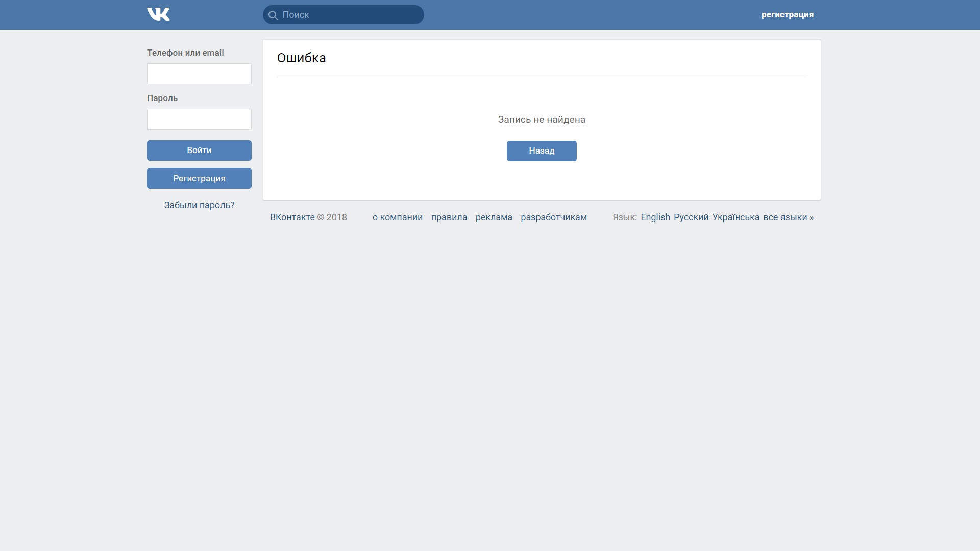The height and width of the screenshot is (551, 980).
Task: Open разработчикам footer link
Action: (x=553, y=217)
